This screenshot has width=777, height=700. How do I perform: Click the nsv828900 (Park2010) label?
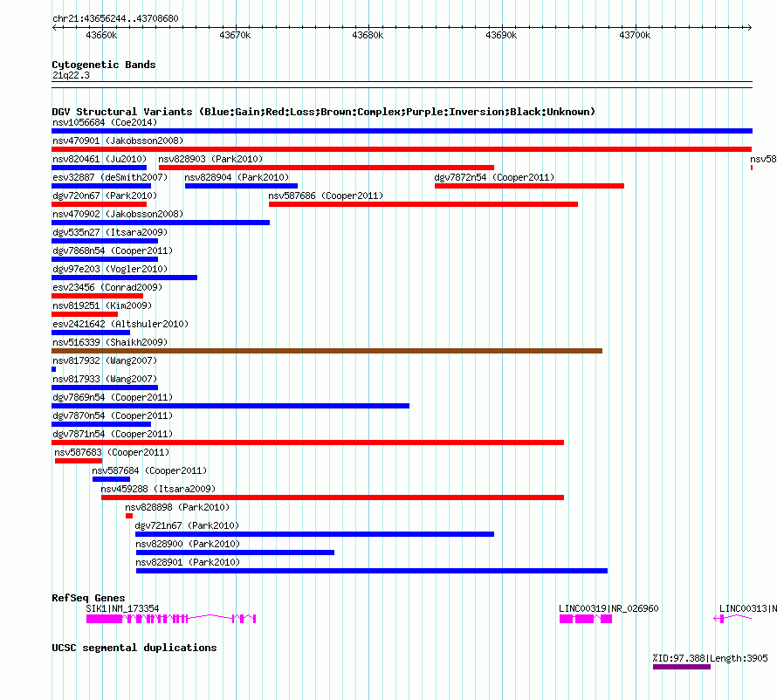(x=188, y=544)
